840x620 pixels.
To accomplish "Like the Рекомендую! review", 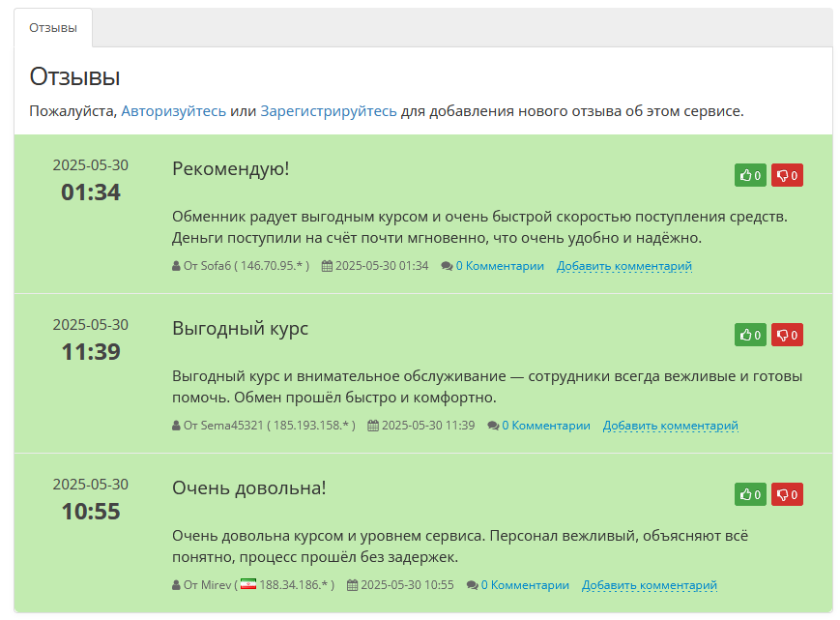I will coord(750,175).
